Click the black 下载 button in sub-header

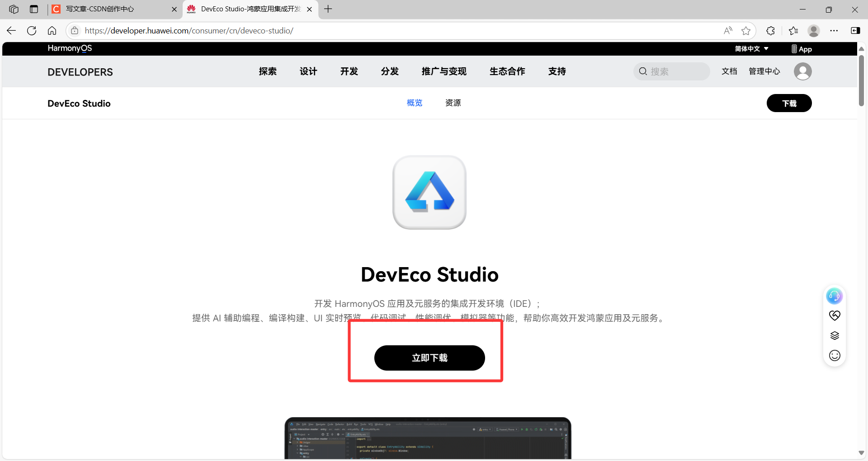(789, 103)
